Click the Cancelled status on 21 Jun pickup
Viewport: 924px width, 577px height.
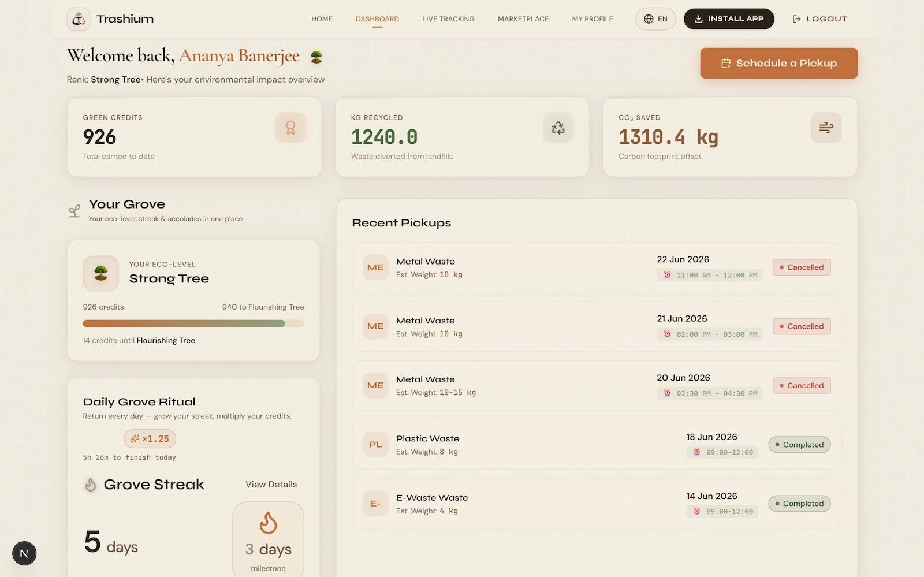tap(802, 326)
